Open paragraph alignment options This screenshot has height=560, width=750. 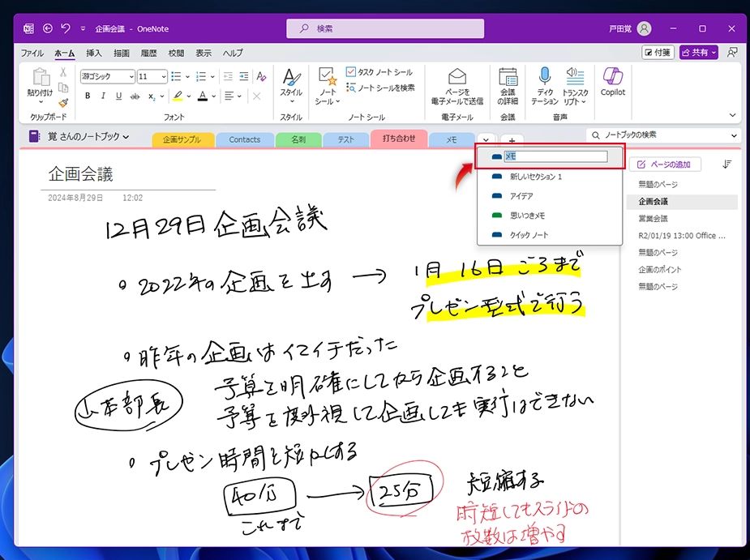[x=233, y=96]
